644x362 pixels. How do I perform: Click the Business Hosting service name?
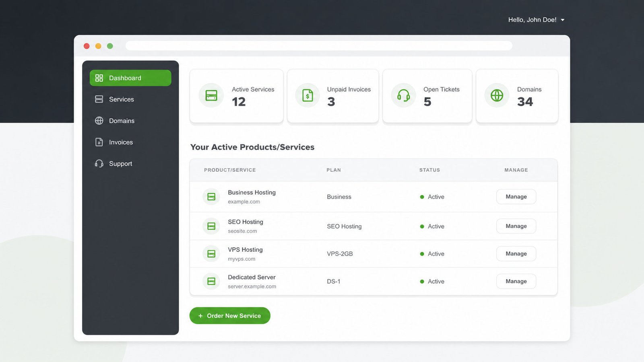click(x=252, y=192)
